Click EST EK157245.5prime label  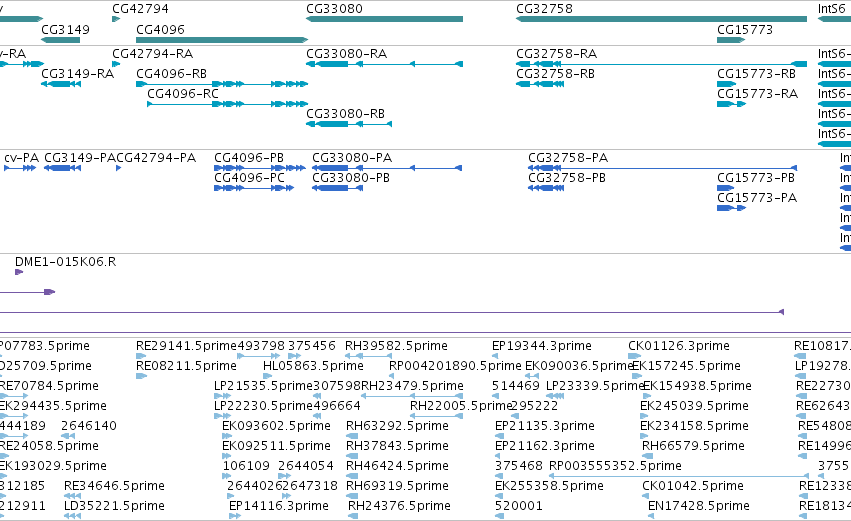click(687, 366)
